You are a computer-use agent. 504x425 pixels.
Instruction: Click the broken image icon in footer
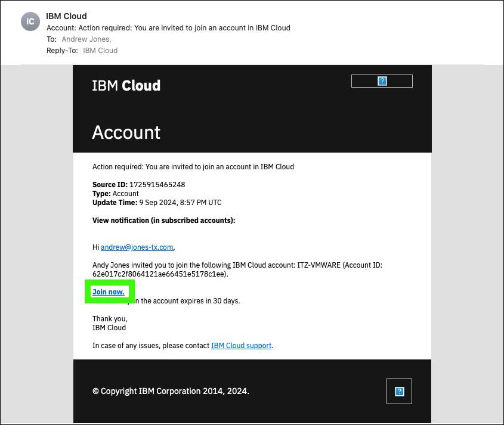pos(399,391)
